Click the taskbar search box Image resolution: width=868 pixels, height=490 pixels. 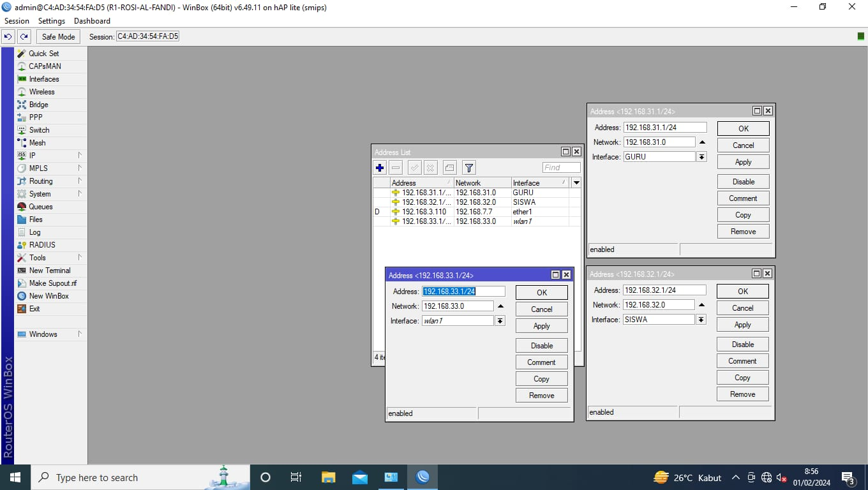click(x=140, y=477)
